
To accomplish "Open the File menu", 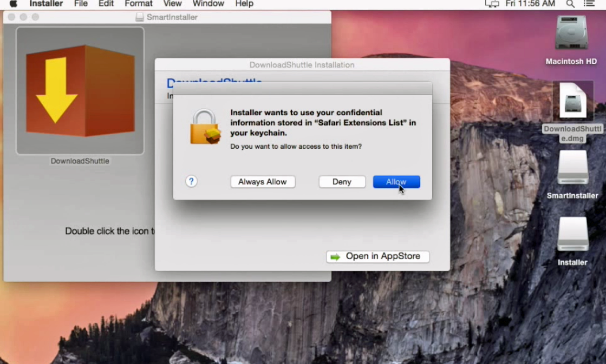I will pyautogui.click(x=81, y=4).
